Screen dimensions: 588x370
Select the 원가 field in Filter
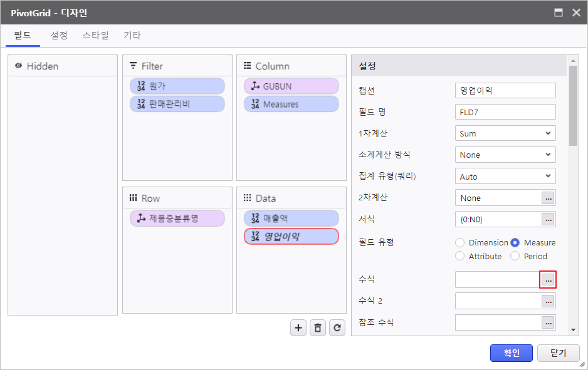177,86
